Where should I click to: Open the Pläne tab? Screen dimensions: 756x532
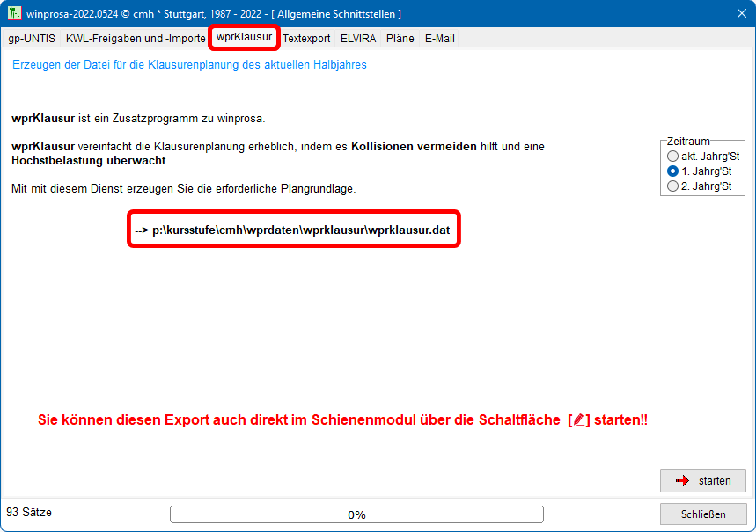[x=400, y=39]
